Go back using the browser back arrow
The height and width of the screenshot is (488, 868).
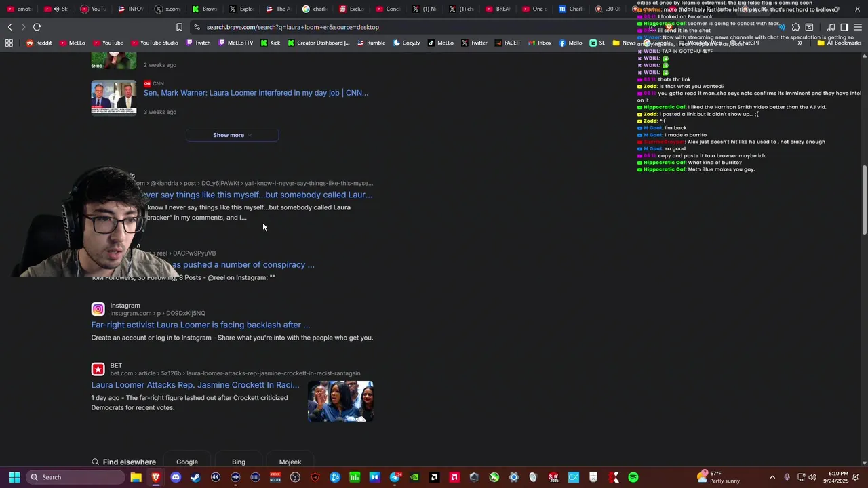9,27
